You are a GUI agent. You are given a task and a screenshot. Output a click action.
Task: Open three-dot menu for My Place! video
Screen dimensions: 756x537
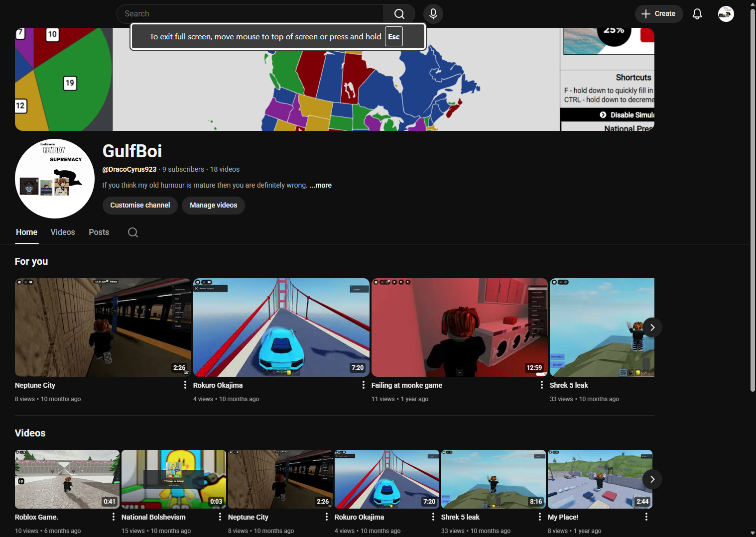[x=646, y=517]
